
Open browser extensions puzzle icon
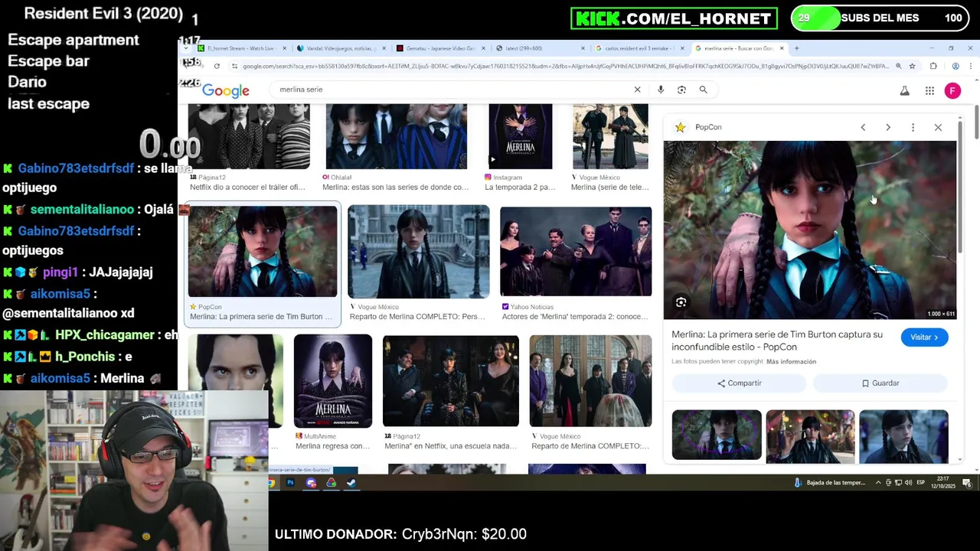933,66
